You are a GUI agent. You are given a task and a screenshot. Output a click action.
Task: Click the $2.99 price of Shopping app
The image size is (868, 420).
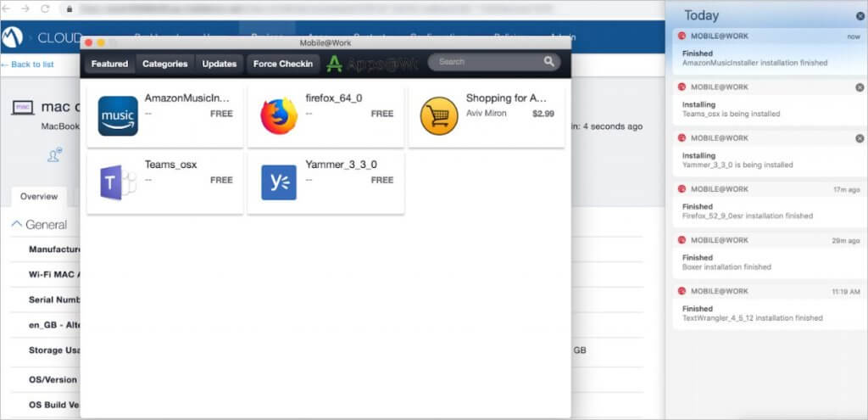542,113
